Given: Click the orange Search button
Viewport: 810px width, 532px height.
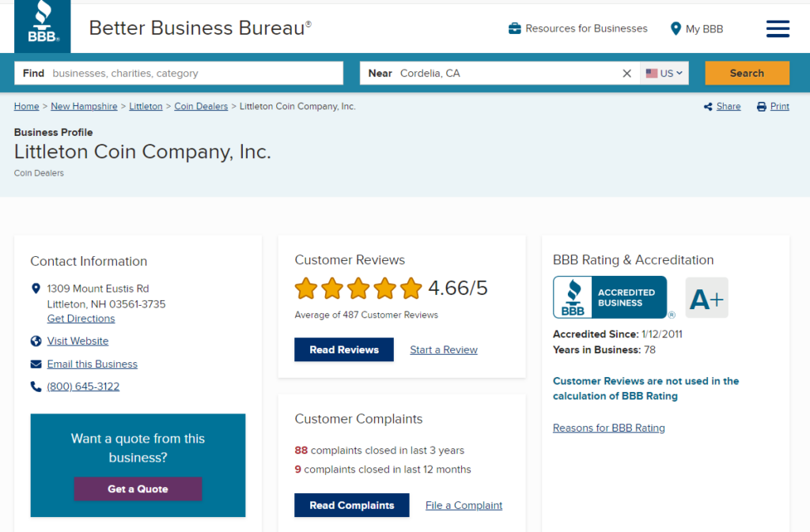Looking at the screenshot, I should [747, 74].
